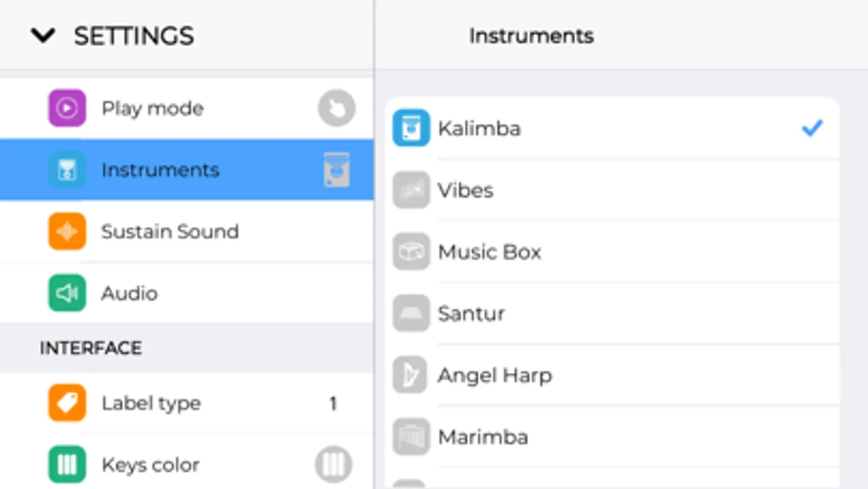
Task: Click the orange Sustain Sound icon
Action: pos(67,231)
